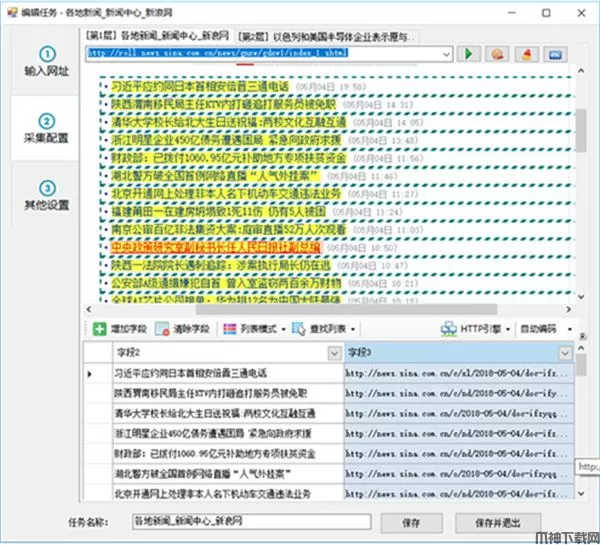Select the 字段3 column header
The width and height of the screenshot is (600, 545).
(x=459, y=352)
